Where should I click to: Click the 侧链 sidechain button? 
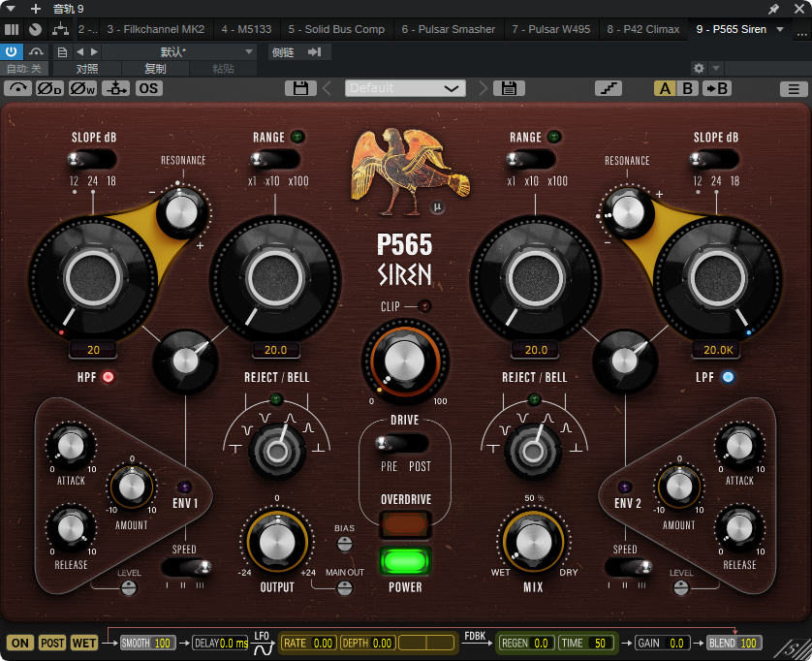pos(283,51)
